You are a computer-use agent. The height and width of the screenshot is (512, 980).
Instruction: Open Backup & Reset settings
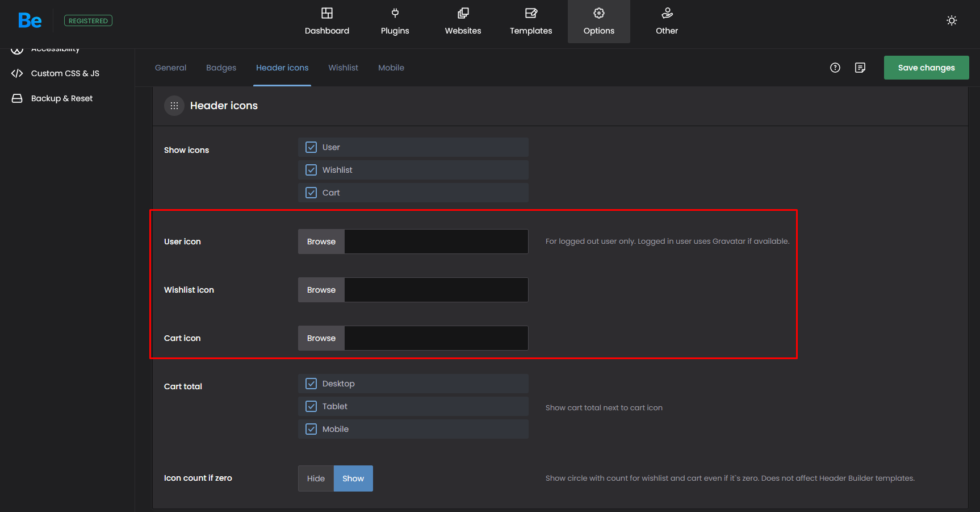[62, 98]
